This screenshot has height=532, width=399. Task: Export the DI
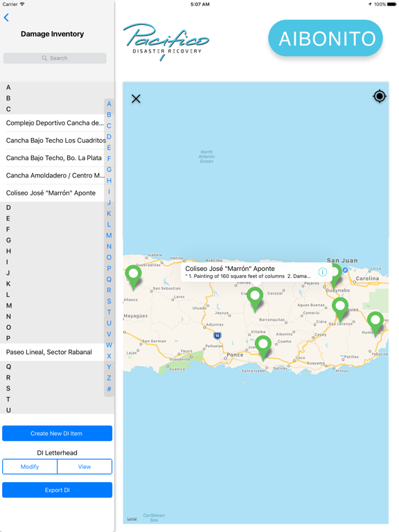57,490
